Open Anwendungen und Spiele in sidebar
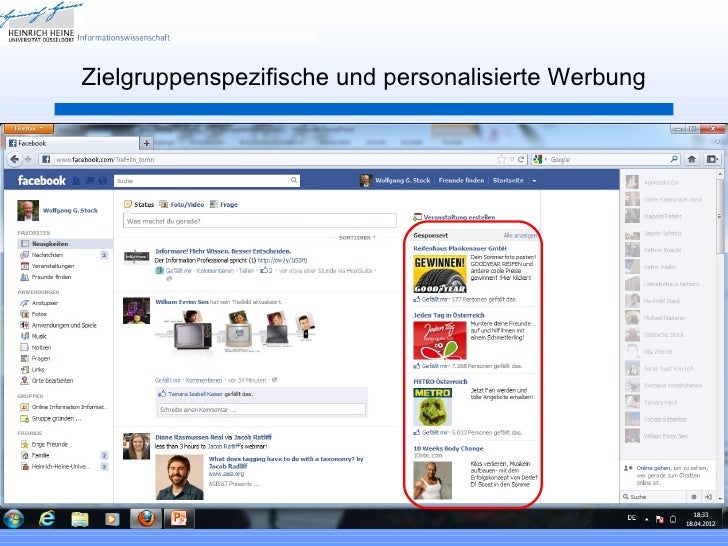Viewport: 728px width, 546px height. tap(64, 325)
